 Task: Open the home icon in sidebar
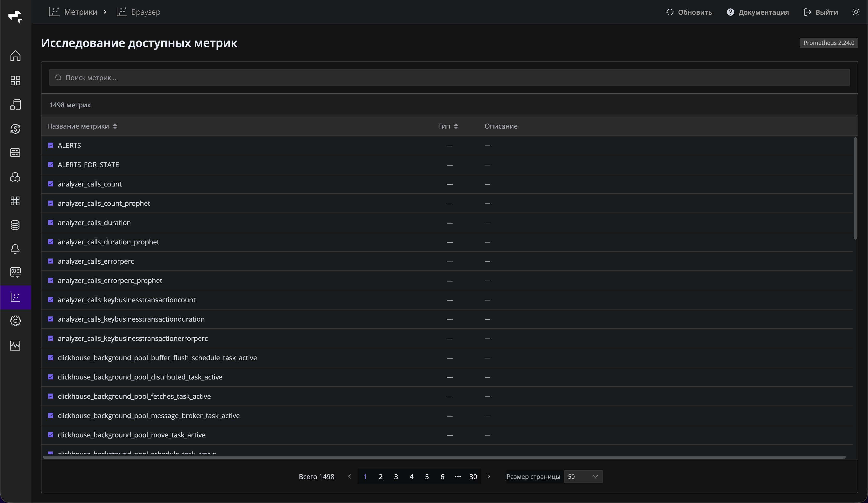tap(15, 56)
